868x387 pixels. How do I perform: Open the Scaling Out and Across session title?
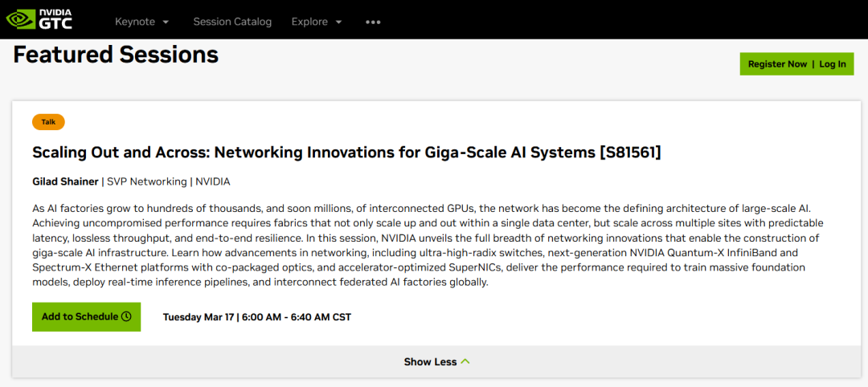pos(313,153)
